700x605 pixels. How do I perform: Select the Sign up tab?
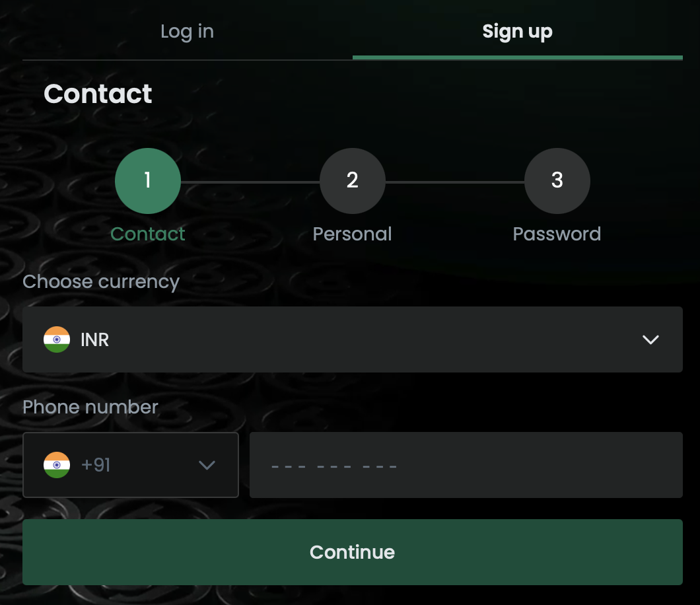click(x=517, y=30)
